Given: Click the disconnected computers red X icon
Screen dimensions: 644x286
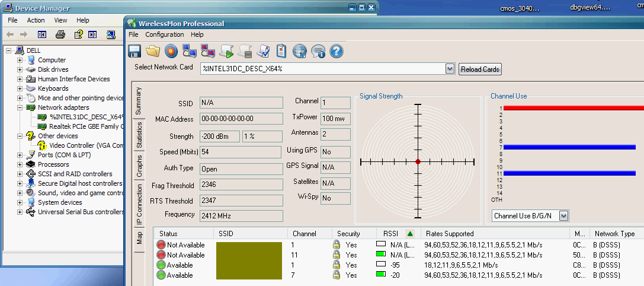Looking at the screenshot, I should 208,51.
